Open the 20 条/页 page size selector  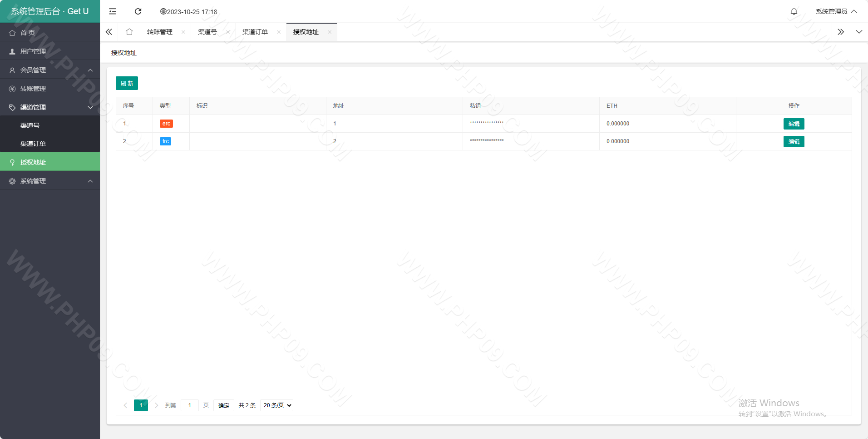[276, 405]
